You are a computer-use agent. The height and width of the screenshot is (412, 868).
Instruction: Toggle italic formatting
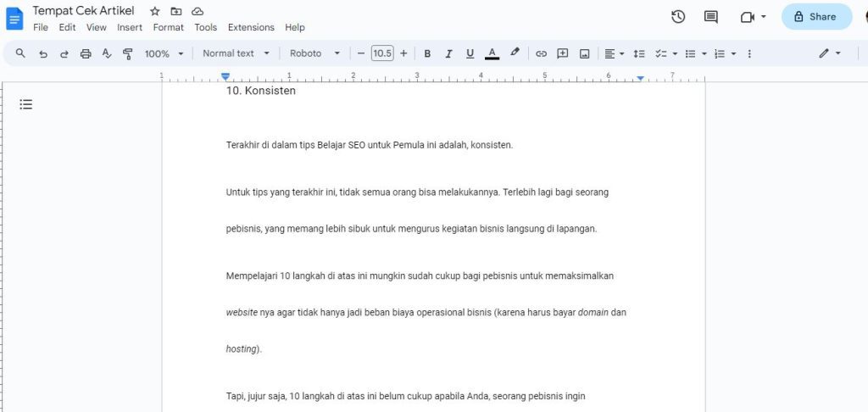[x=448, y=53]
